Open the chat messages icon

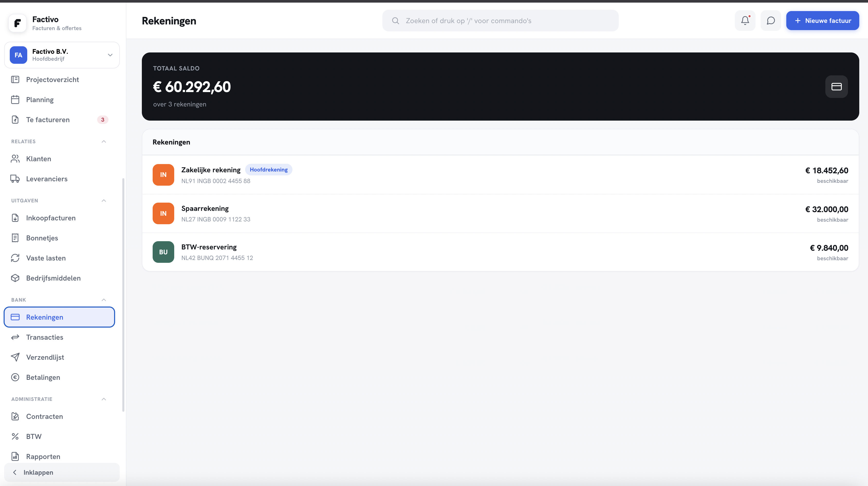(771, 21)
